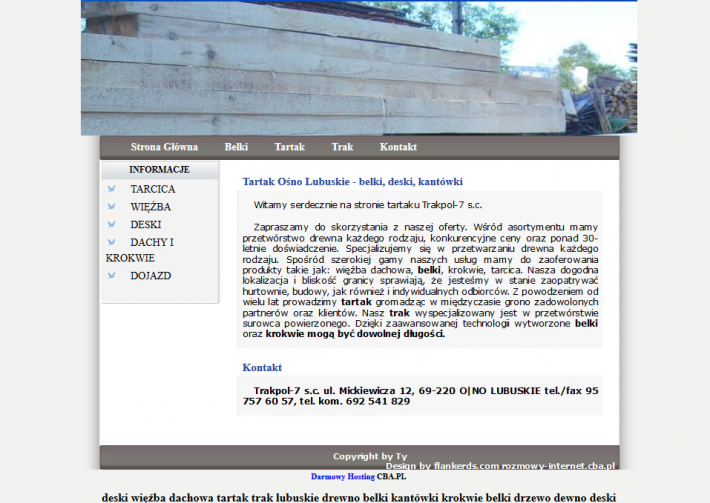
Task: Click the flankerds.com design credit link
Action: coord(457,466)
